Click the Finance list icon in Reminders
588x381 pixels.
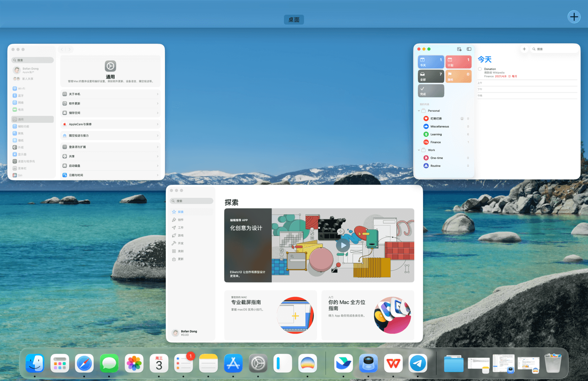point(426,142)
